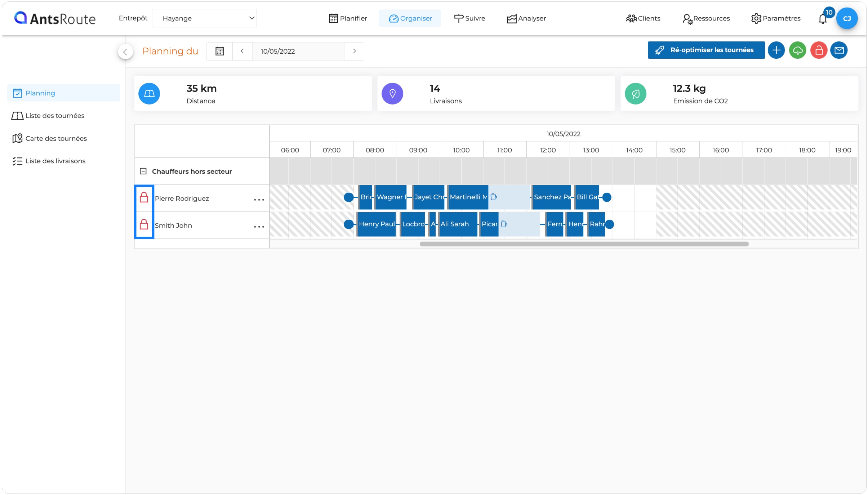Collapse the left sidebar with chevron button

pyautogui.click(x=125, y=52)
